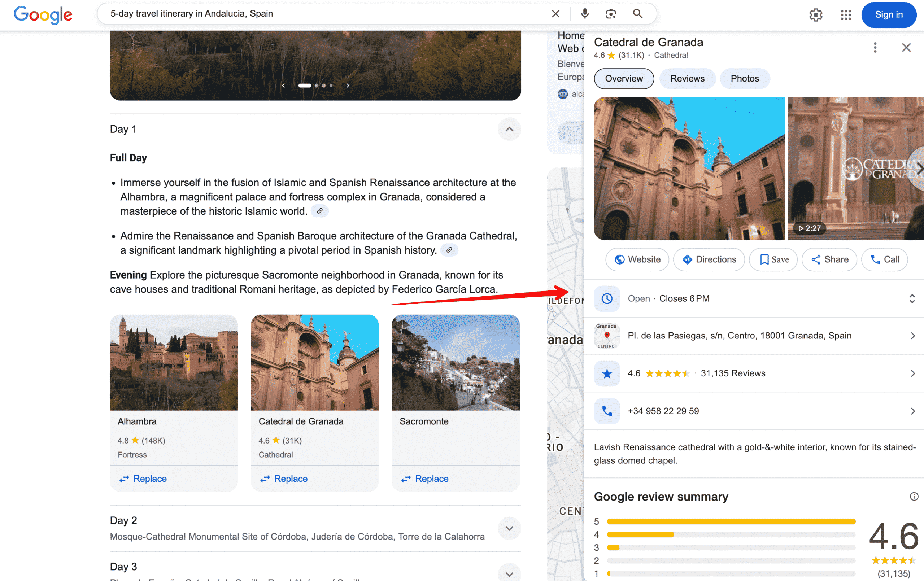This screenshot has height=581, width=924.
Task: Open address details chevron
Action: [912, 336]
